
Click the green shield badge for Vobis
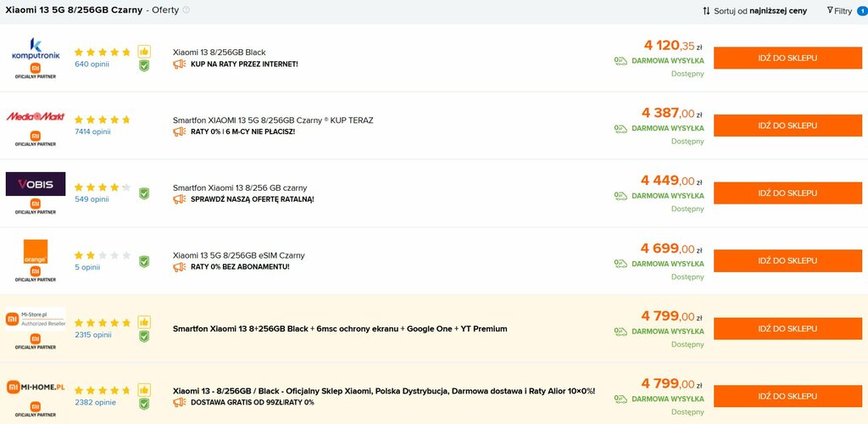point(144,193)
